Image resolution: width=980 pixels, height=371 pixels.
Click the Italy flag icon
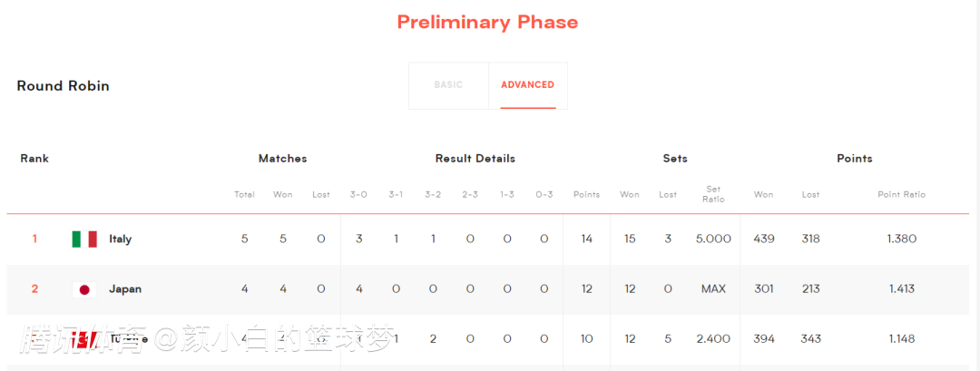click(84, 239)
